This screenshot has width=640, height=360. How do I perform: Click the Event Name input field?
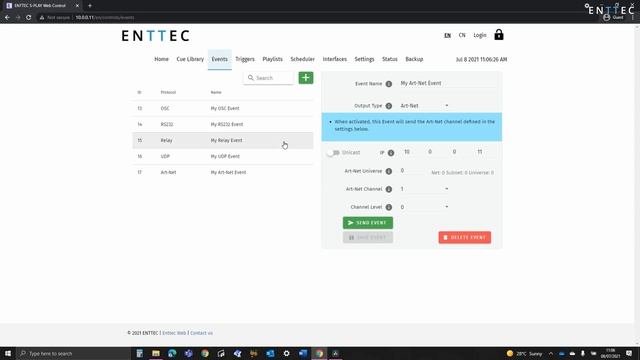447,83
